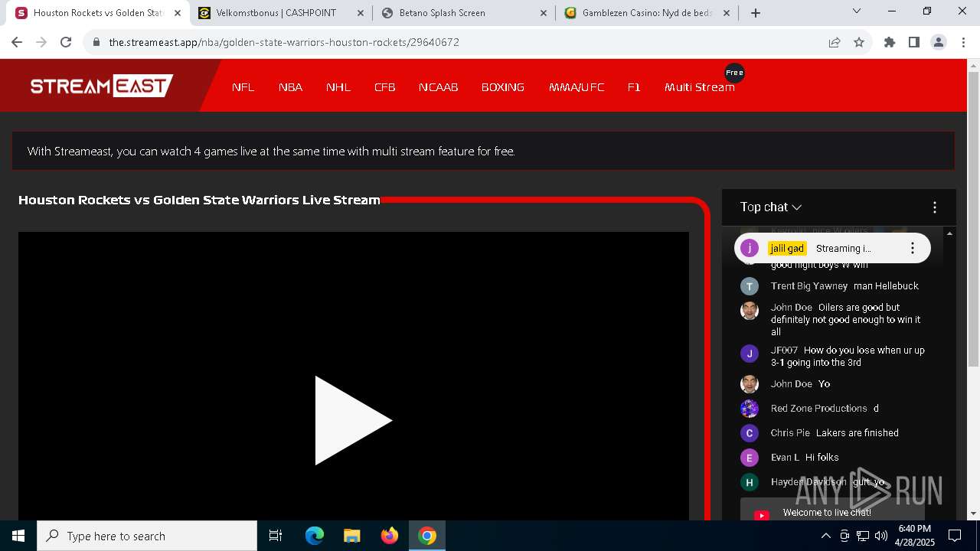Play the live stream video

pos(353,420)
